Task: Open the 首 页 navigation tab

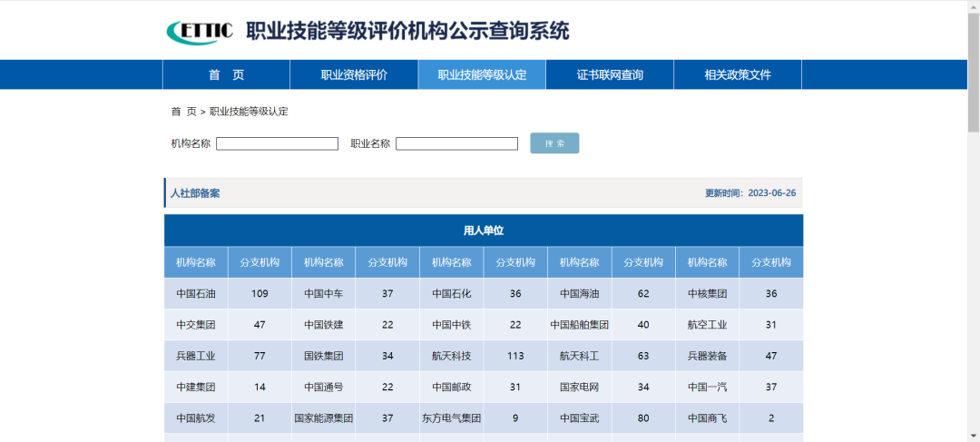Action: [x=226, y=75]
